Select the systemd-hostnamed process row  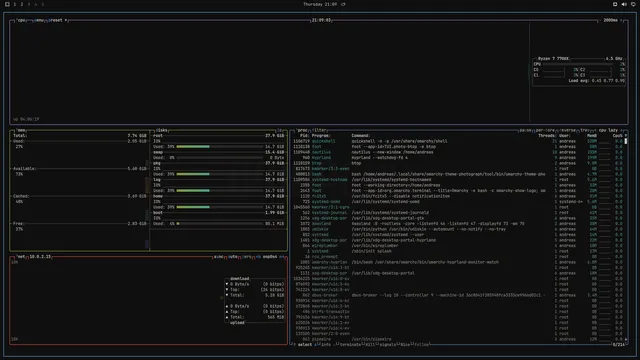(459, 180)
